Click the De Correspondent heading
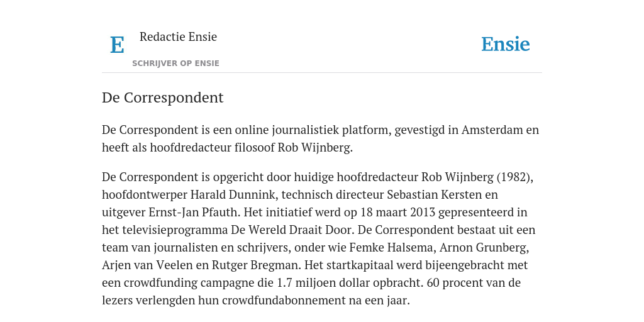Screen dimensions: 644x322 pos(163,97)
